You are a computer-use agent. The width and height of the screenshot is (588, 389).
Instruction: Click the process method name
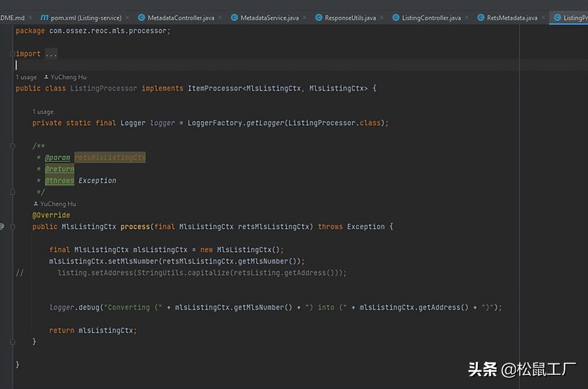click(135, 226)
